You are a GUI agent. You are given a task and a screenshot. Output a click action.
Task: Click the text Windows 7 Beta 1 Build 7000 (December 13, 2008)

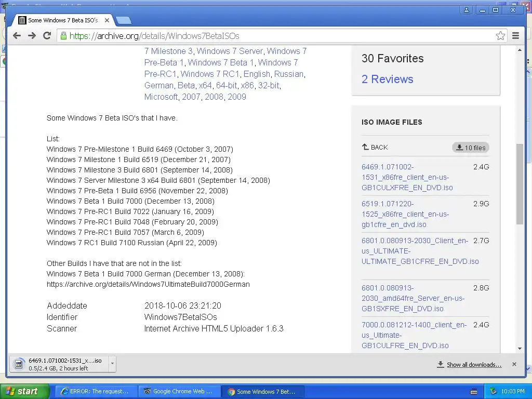pyautogui.click(x=130, y=201)
